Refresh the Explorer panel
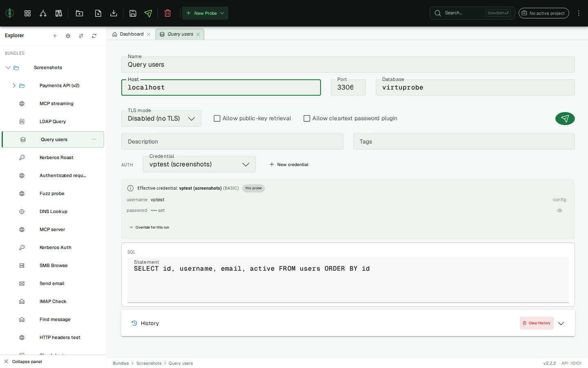This screenshot has width=588, height=368. [94, 36]
